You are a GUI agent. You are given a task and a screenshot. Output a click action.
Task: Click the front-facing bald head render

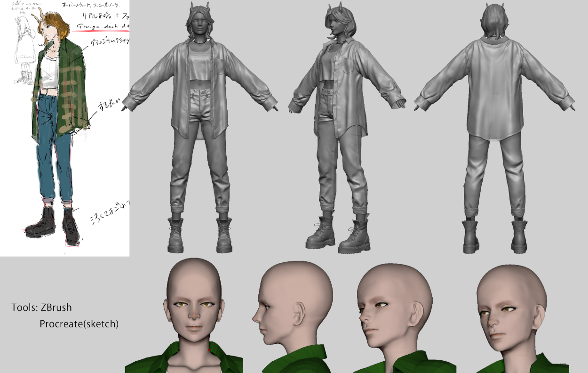pyautogui.click(x=193, y=306)
